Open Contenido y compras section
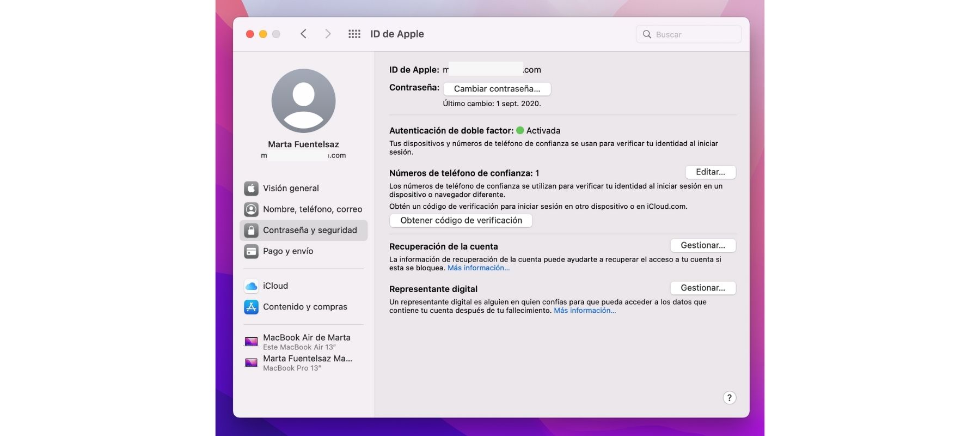 tap(303, 307)
